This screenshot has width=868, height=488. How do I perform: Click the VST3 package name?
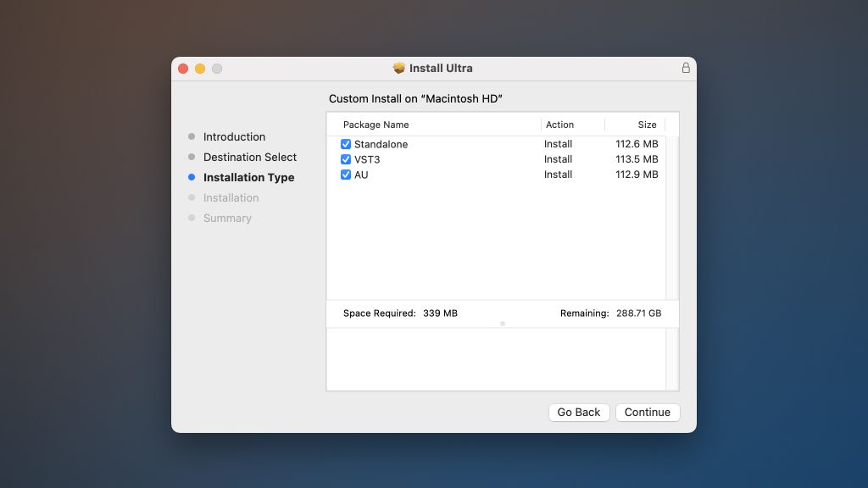pyautogui.click(x=367, y=159)
